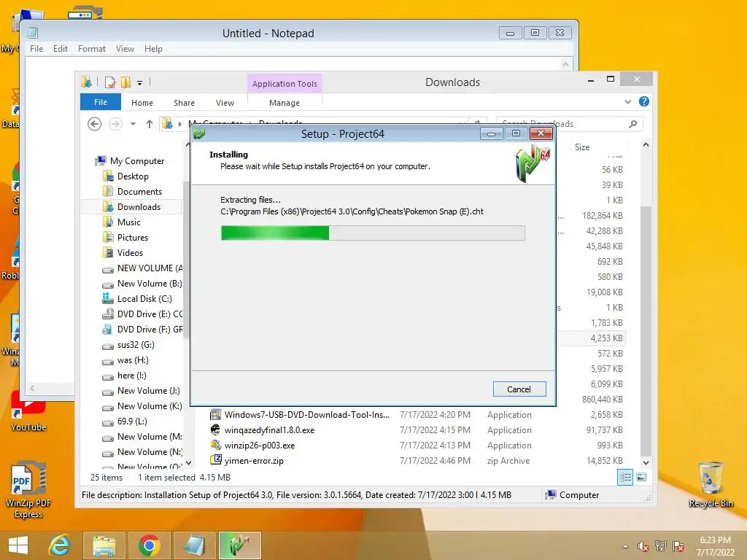747x560 pixels.
Task: Open Internet Explorer from taskbar
Action: (60, 545)
